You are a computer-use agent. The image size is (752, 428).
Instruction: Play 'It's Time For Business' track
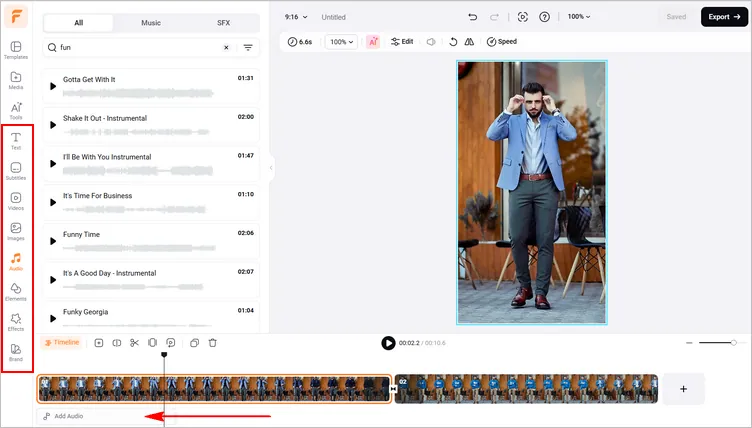53,202
